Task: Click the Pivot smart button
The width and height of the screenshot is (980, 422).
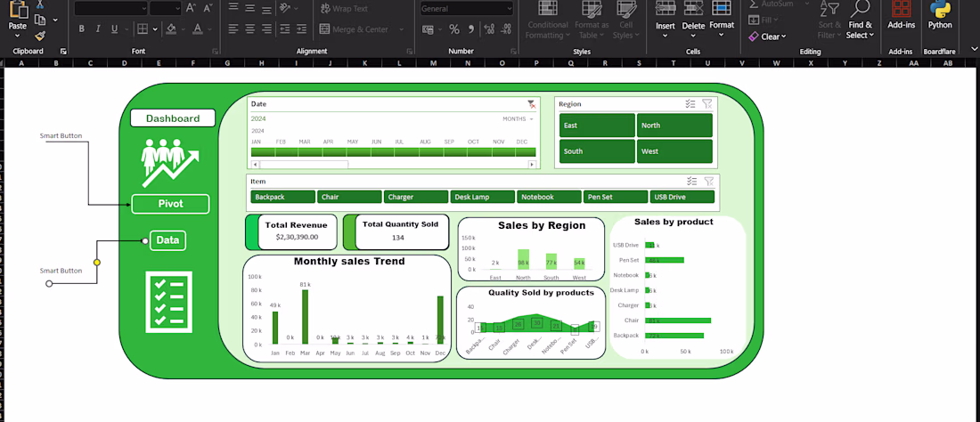Action: click(x=170, y=204)
